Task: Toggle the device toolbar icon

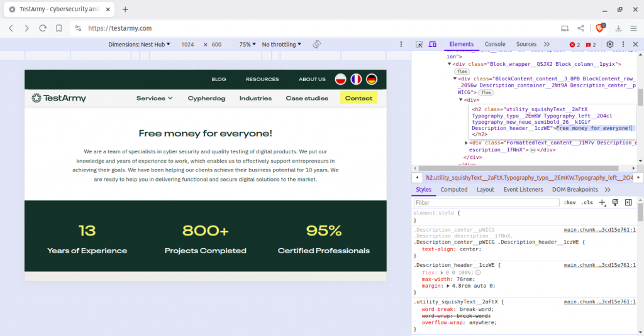Action: pos(433,45)
